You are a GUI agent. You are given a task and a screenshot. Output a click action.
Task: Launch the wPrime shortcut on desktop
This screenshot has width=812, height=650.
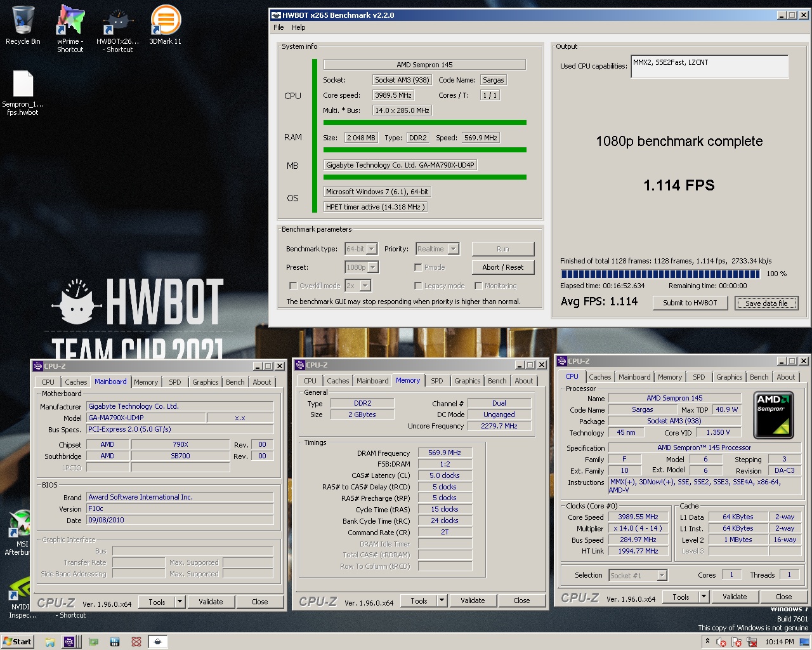point(70,29)
